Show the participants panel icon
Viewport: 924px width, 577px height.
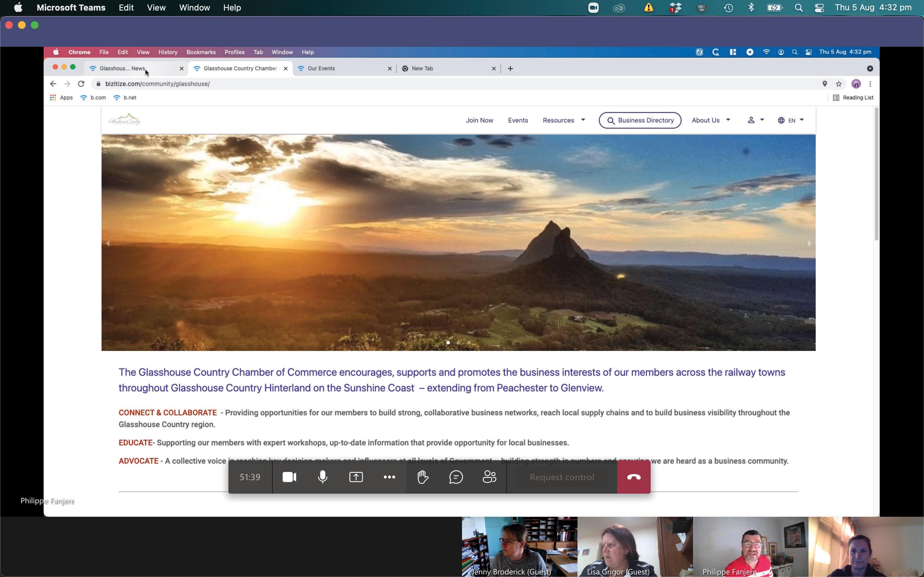tap(489, 477)
